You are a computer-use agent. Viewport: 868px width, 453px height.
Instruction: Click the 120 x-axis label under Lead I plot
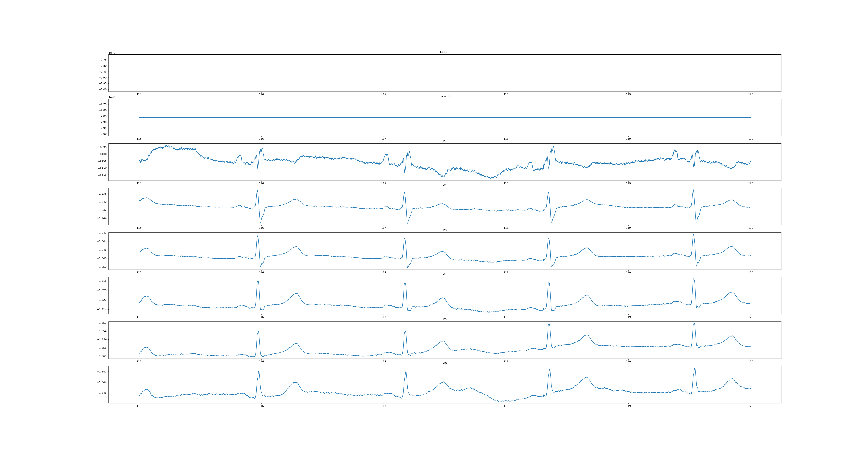750,94
